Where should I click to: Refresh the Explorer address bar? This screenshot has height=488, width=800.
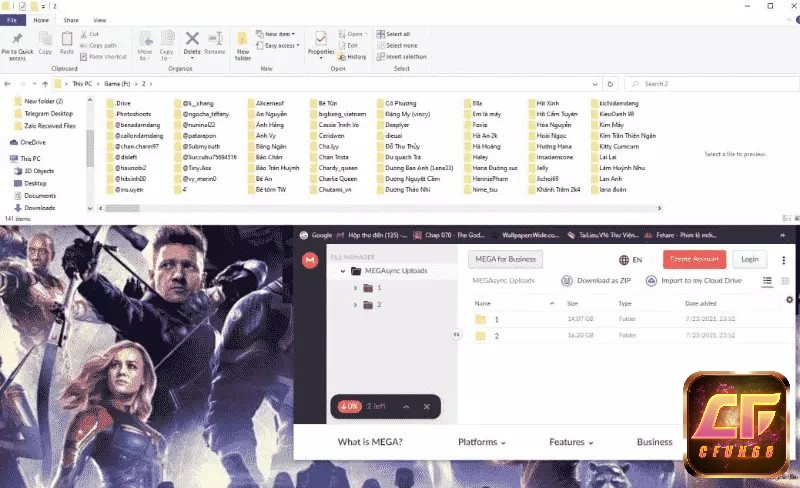click(x=610, y=84)
